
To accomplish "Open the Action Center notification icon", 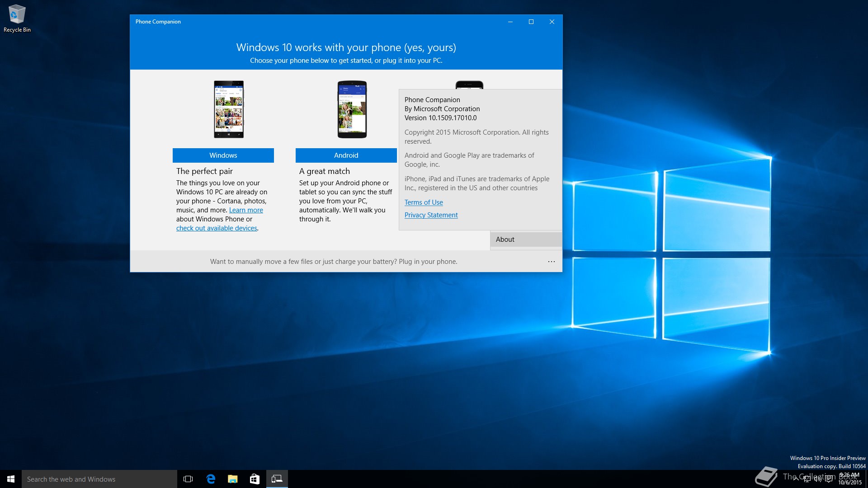I will coord(829,479).
